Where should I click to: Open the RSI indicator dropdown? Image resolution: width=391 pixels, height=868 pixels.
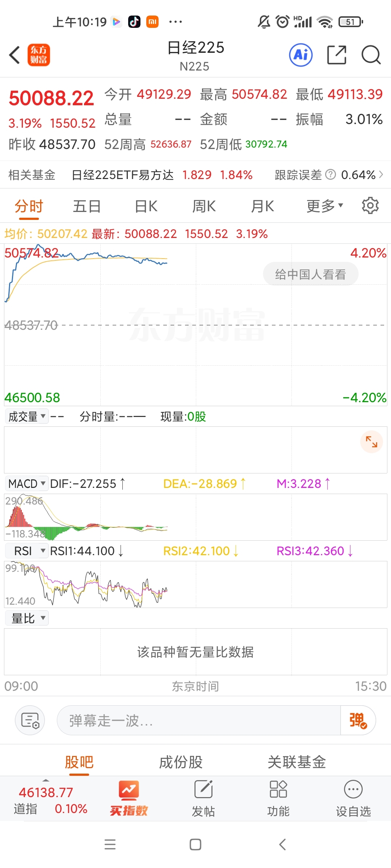pyautogui.click(x=26, y=551)
